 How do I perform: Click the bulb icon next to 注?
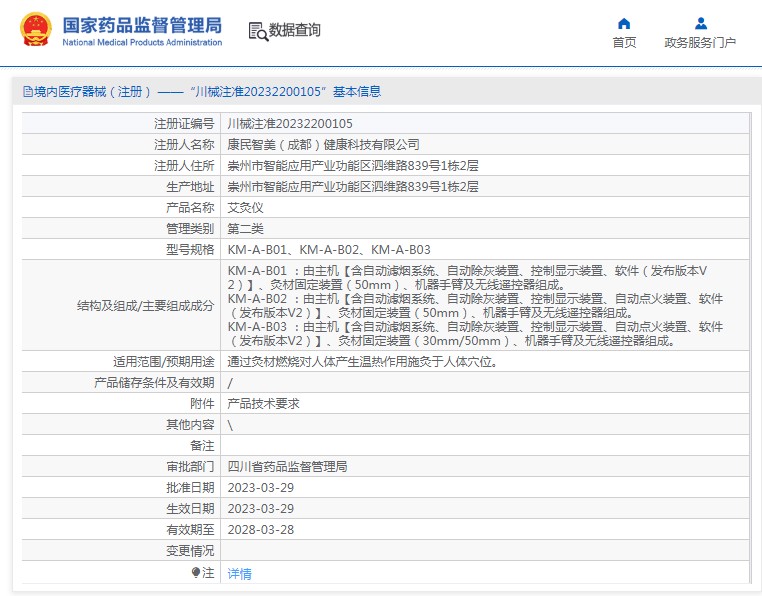[x=195, y=572]
